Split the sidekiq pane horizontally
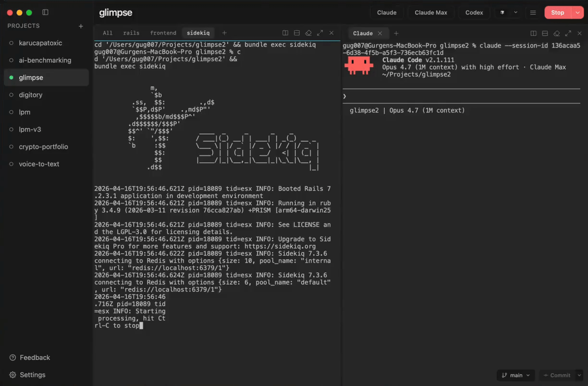 [x=297, y=33]
